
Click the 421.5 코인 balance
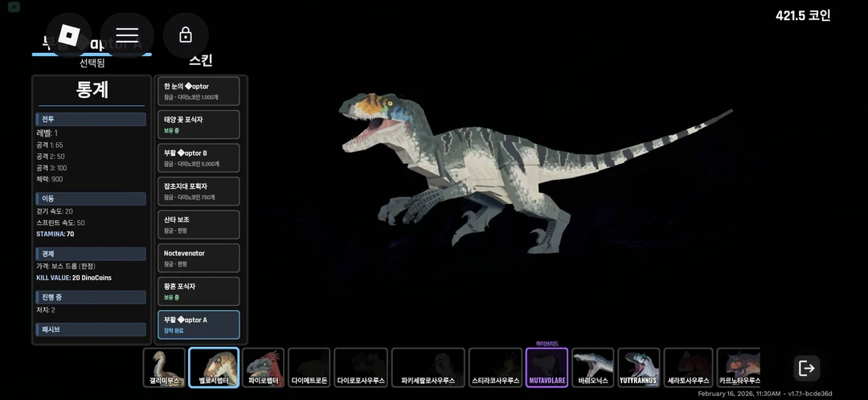(x=802, y=15)
